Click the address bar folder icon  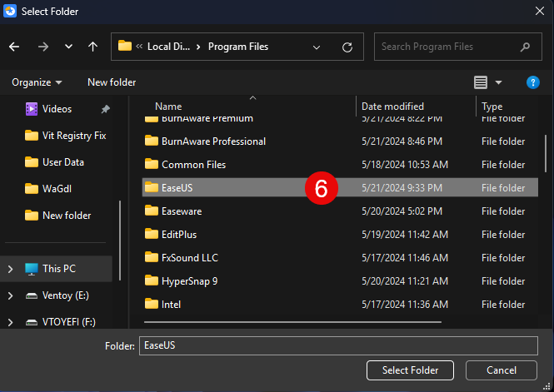tap(125, 46)
